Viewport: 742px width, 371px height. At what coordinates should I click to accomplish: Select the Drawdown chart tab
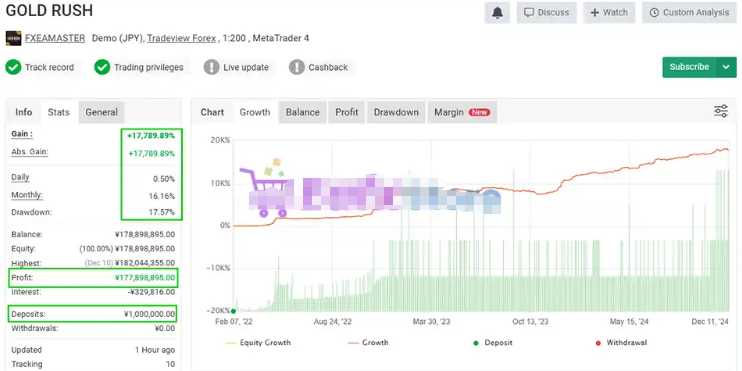click(396, 112)
